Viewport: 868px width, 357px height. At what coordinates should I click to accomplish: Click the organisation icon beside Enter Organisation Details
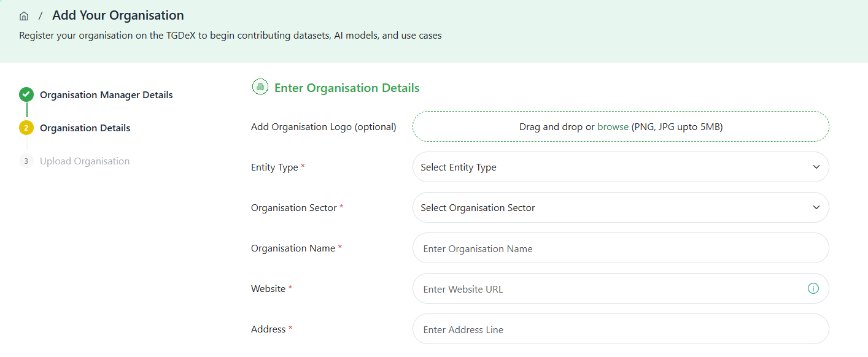pos(260,86)
